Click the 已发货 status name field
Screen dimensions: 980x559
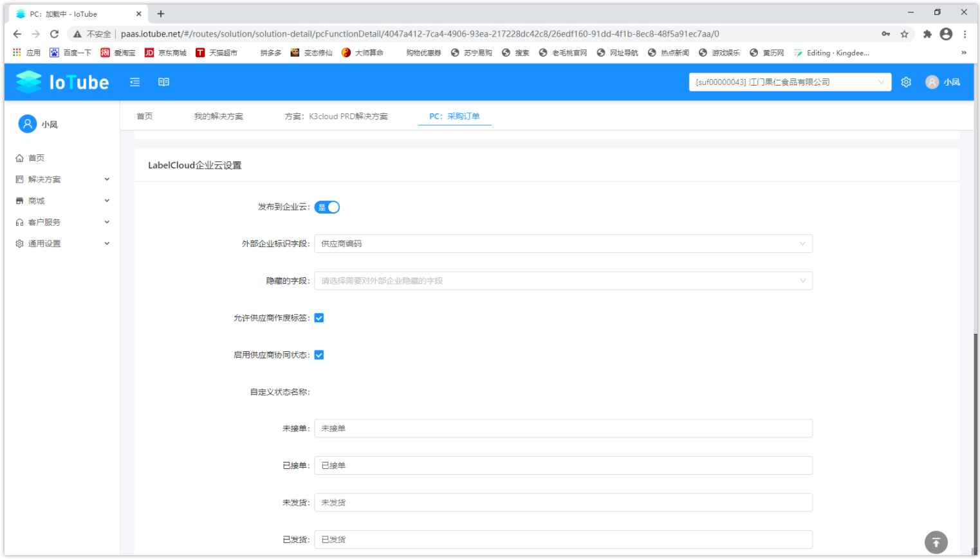(x=563, y=540)
